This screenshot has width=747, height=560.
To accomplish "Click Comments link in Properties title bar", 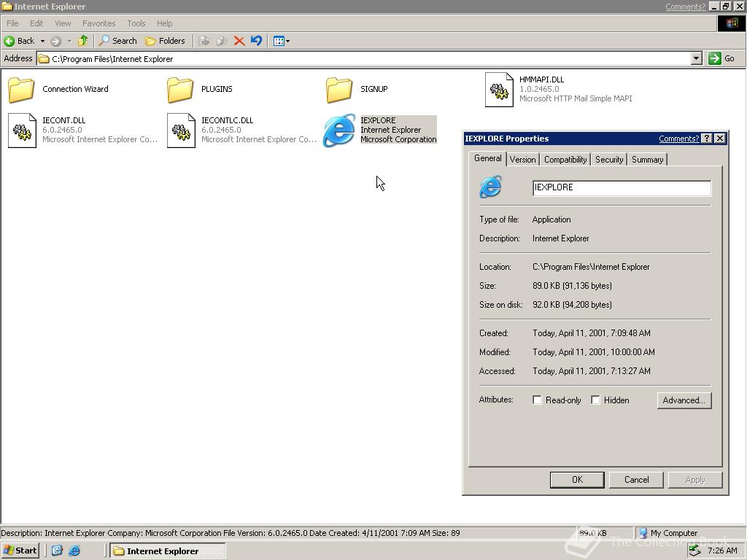I will coord(679,139).
